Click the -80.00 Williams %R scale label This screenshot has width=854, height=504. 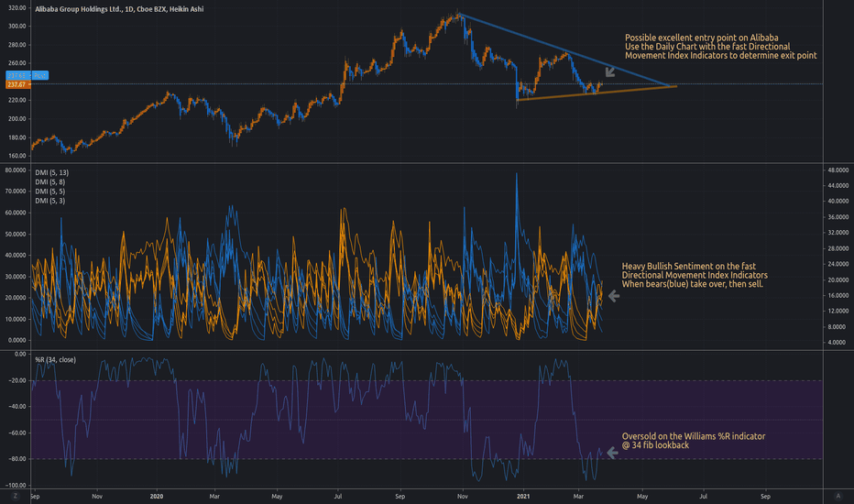click(x=17, y=459)
